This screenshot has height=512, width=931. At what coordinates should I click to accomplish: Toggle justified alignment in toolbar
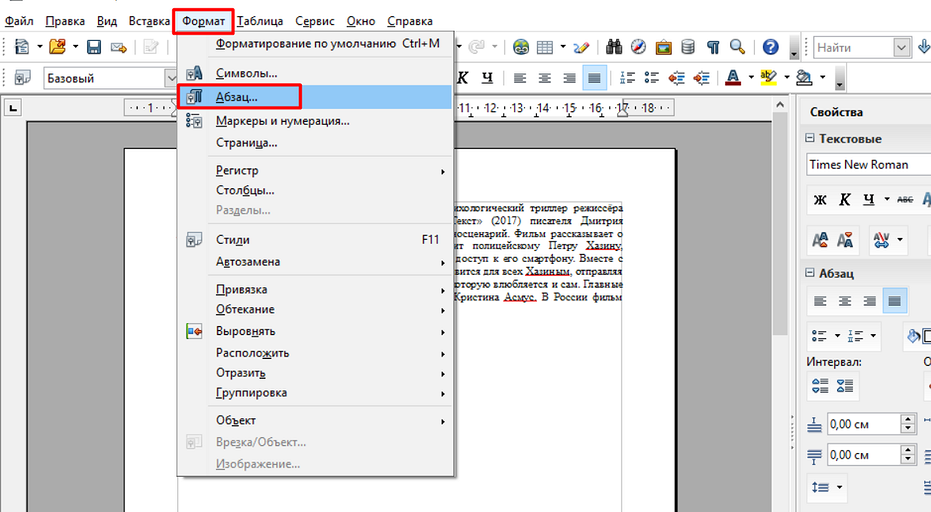click(595, 78)
